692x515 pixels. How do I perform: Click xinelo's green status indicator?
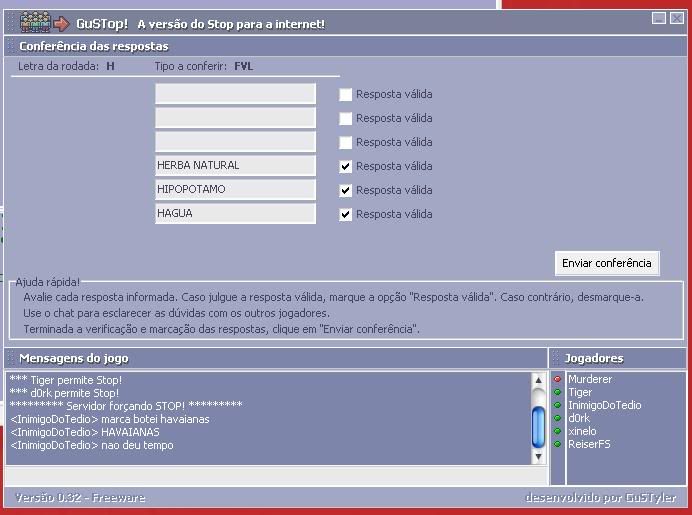coord(557,431)
